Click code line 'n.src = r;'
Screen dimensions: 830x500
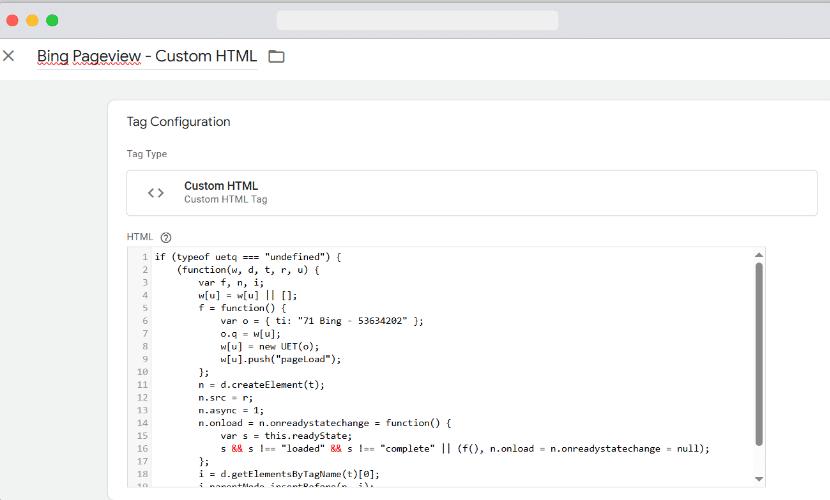(225, 397)
